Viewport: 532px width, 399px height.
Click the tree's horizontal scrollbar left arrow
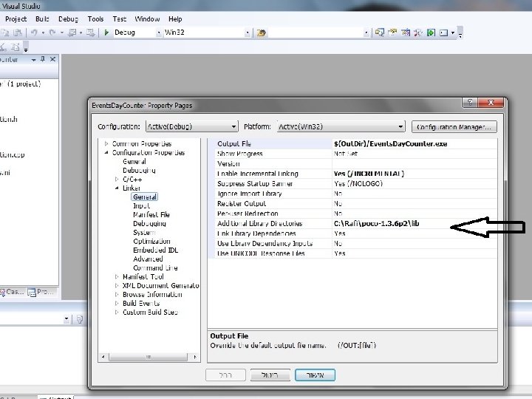103,357
